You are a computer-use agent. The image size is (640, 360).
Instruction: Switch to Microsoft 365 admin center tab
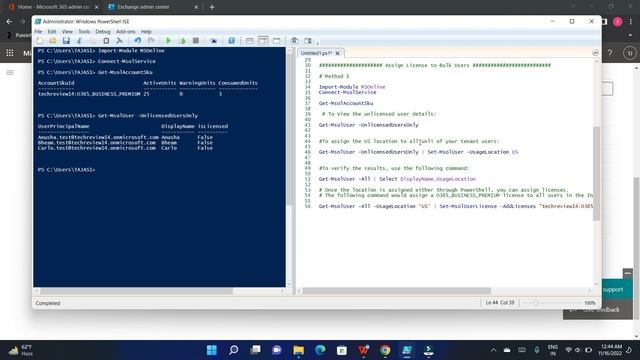pyautogui.click(x=54, y=7)
